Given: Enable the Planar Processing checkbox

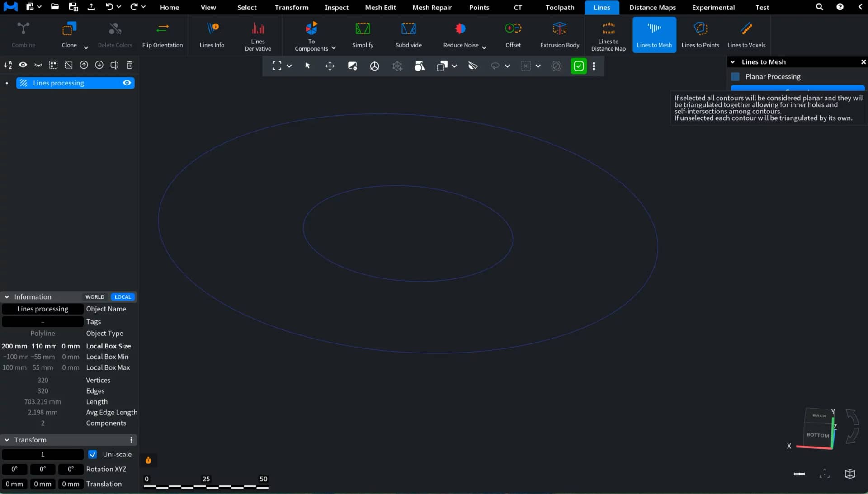Looking at the screenshot, I should [735, 77].
